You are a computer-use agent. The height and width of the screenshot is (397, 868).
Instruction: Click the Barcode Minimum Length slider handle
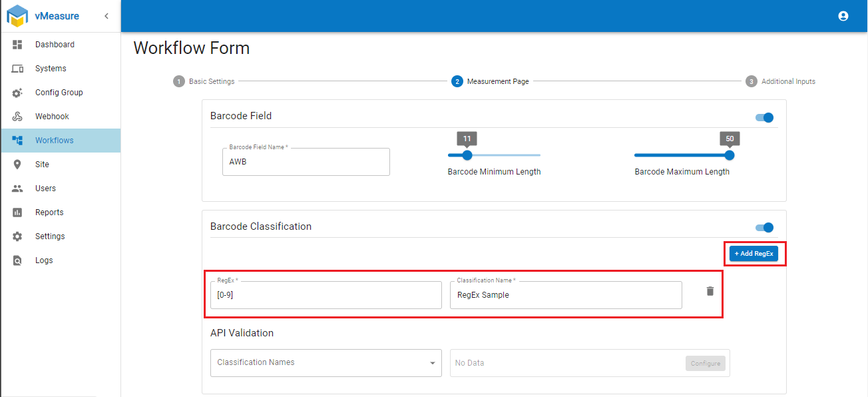[467, 155]
